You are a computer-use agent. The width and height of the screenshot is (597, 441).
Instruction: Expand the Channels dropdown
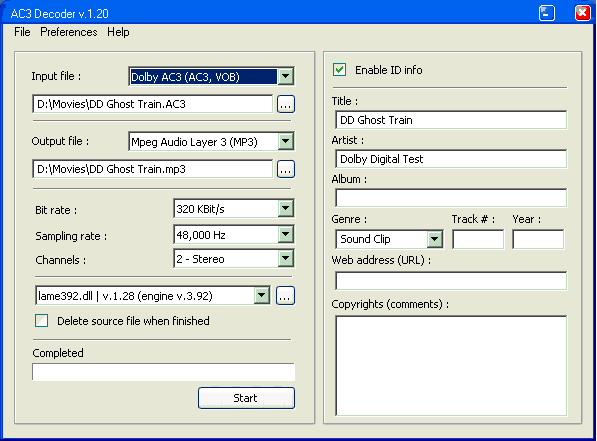coord(286,259)
